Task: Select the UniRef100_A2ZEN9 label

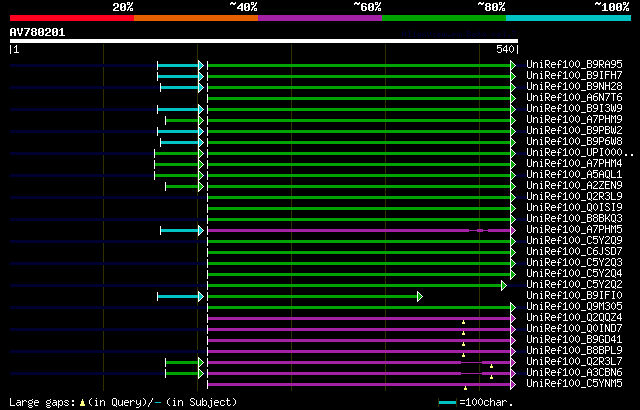Action: pyautogui.click(x=574, y=186)
